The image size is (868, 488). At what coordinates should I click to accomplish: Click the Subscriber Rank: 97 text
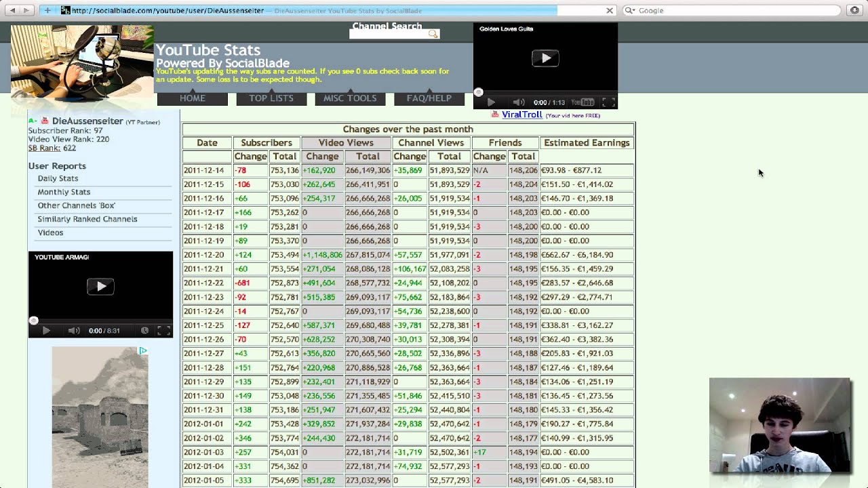coord(65,130)
